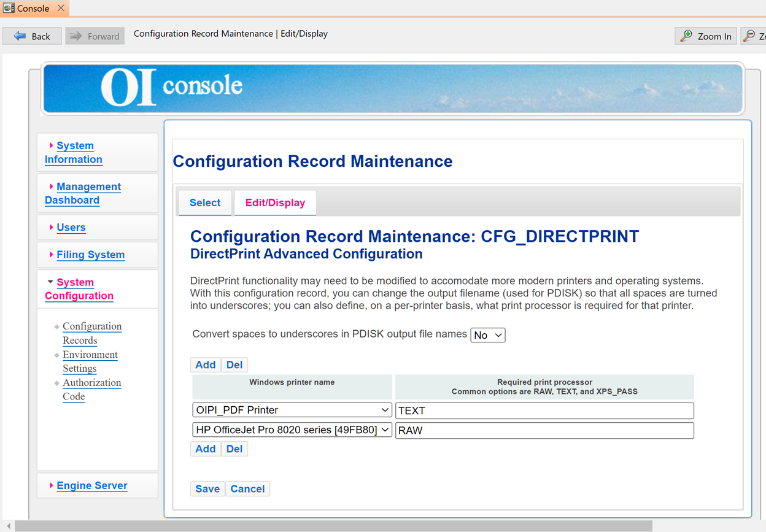Image resolution: width=766 pixels, height=532 pixels.
Task: Click the DirectPrint Advanced Configuration subheading
Action: tap(306, 253)
